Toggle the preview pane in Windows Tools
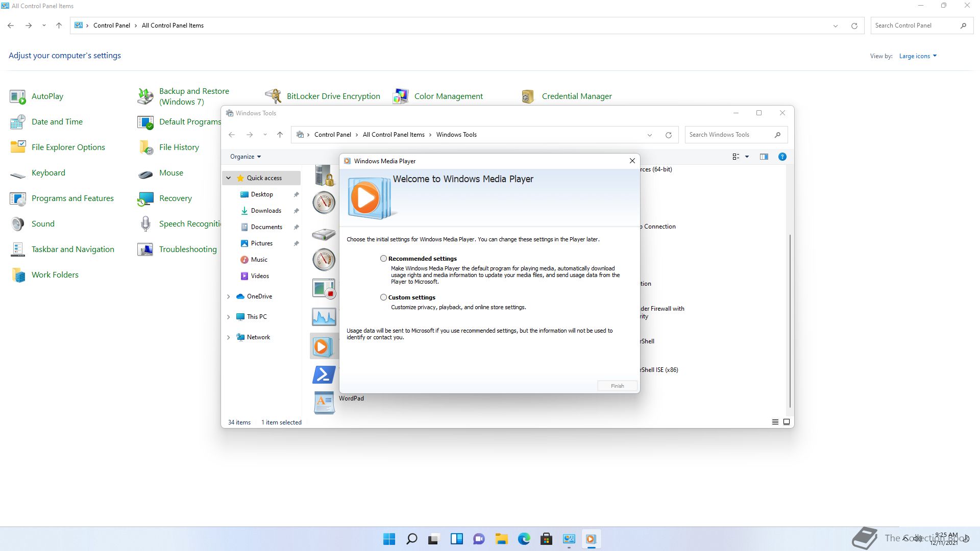980x551 pixels. 764,157
